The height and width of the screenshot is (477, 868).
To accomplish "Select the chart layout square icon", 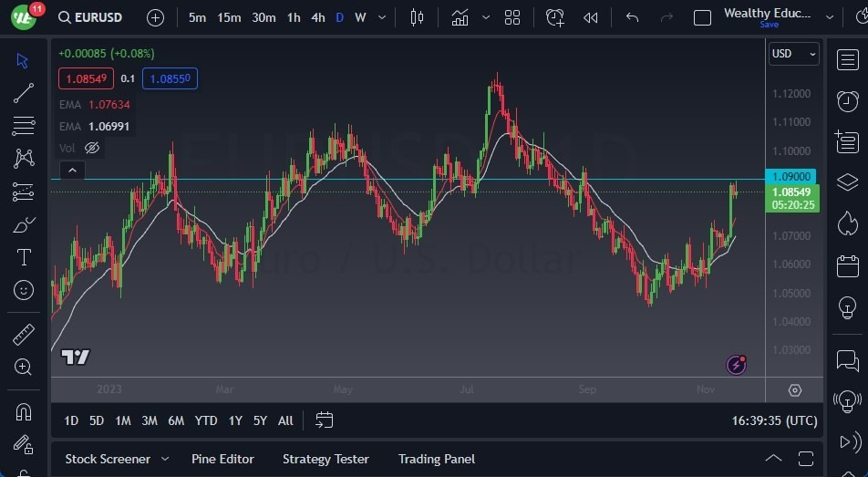I will tap(702, 18).
